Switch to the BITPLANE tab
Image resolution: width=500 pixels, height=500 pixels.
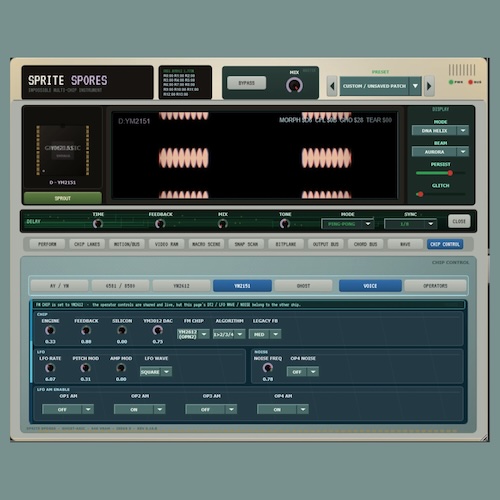pos(286,244)
